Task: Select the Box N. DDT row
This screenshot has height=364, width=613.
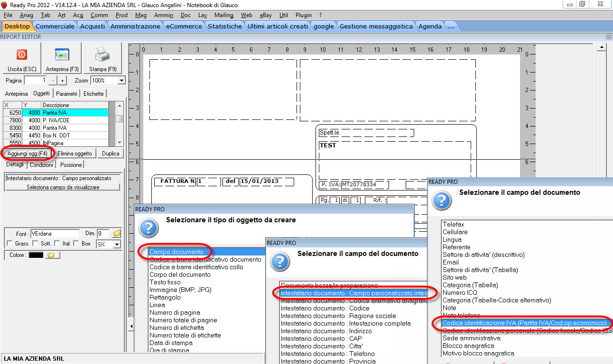Action: [56, 136]
